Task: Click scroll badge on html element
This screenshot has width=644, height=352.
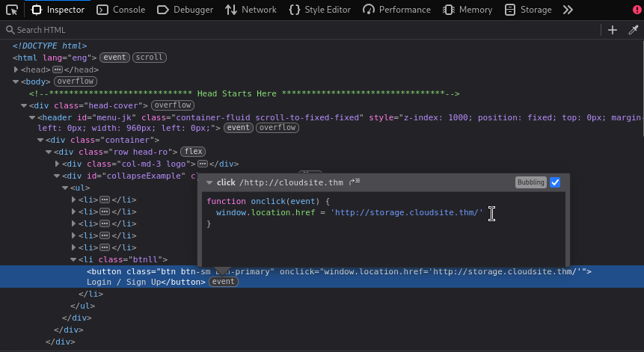Action: pyautogui.click(x=149, y=58)
